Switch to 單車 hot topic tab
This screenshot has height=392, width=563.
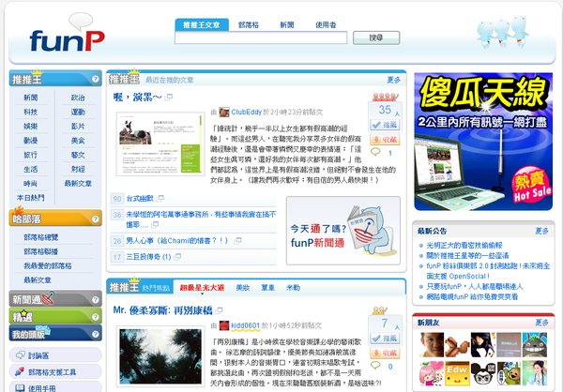(x=267, y=288)
